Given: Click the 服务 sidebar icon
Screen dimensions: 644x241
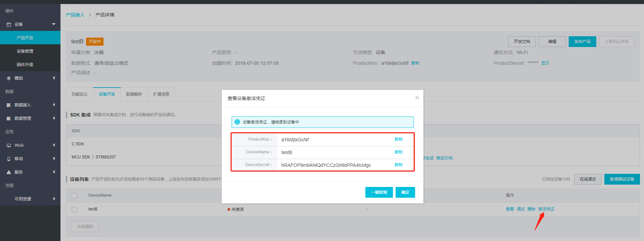Looking at the screenshot, I should click(x=9, y=172).
